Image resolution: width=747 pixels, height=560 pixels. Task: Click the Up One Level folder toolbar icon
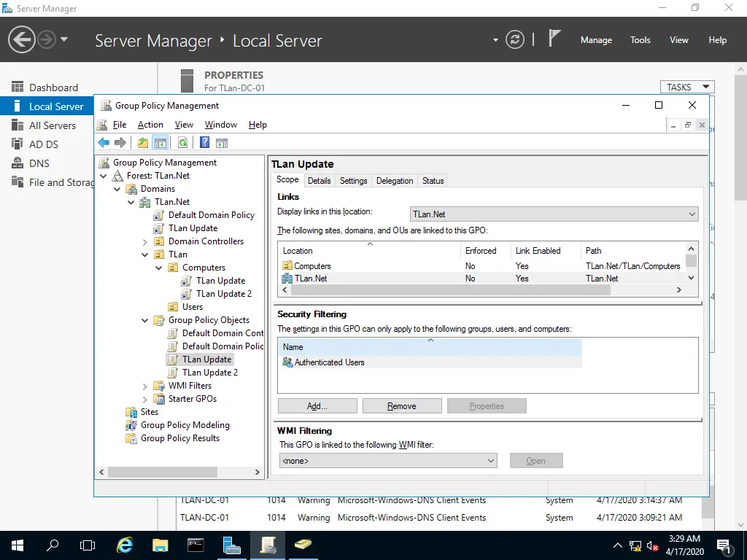(142, 142)
